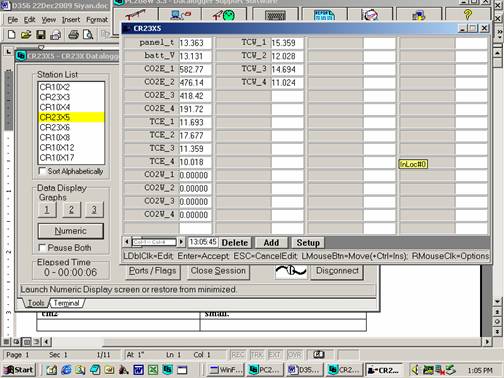
Task: Select station CR10X2 in Station List
Action: pos(71,87)
